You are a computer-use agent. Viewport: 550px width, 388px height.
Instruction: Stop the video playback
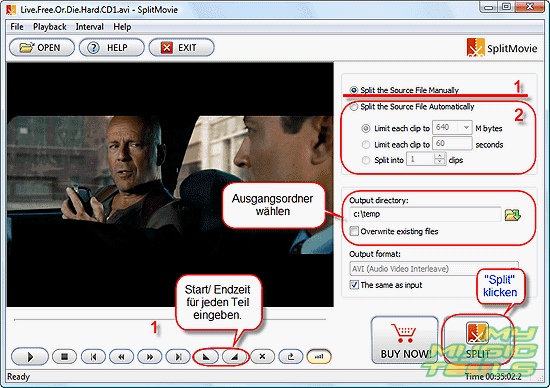point(64,357)
